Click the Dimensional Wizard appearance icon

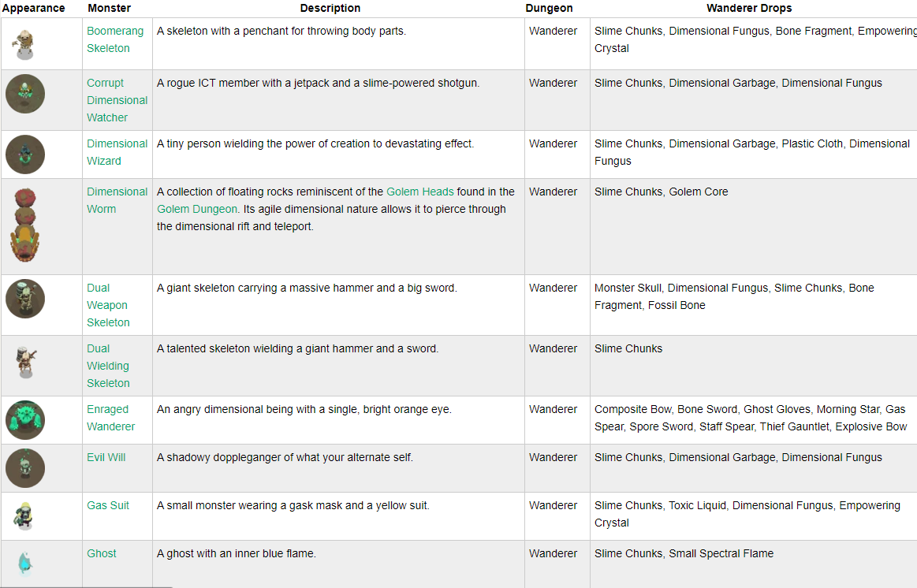coord(25,154)
